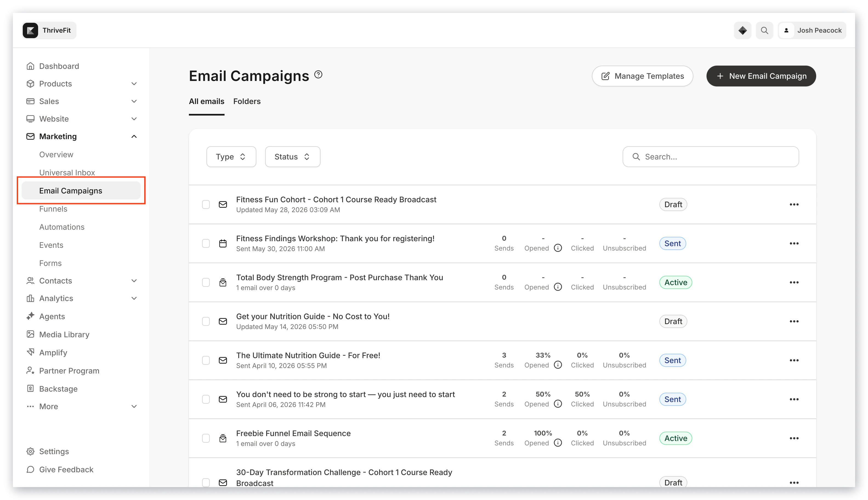Click the Products box icon in sidebar

point(30,83)
